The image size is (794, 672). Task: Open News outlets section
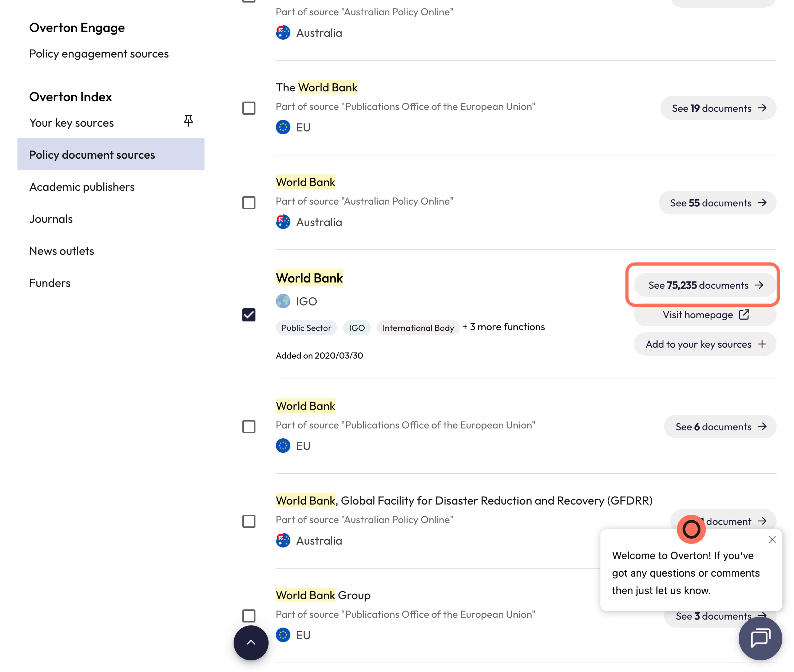coord(62,251)
